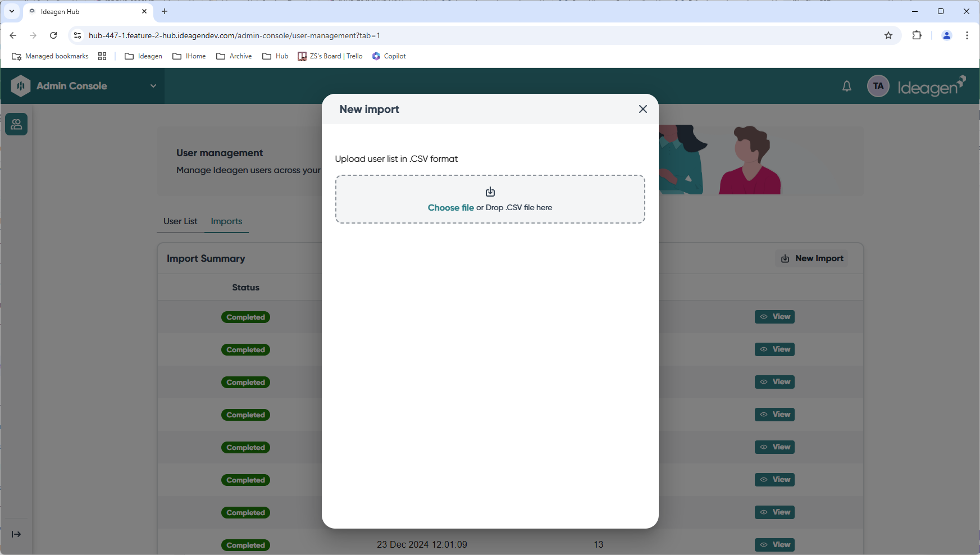The width and height of the screenshot is (980, 555).
Task: Close the New import dialog
Action: 643,109
